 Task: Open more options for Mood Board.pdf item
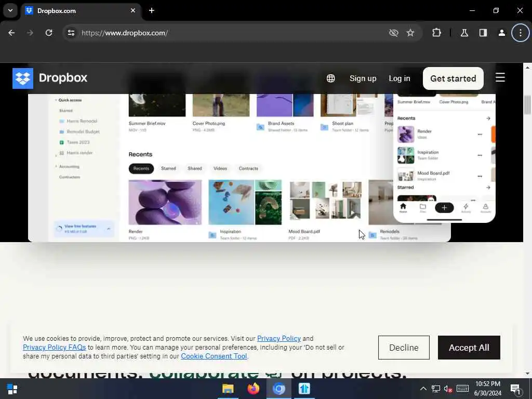point(480,177)
